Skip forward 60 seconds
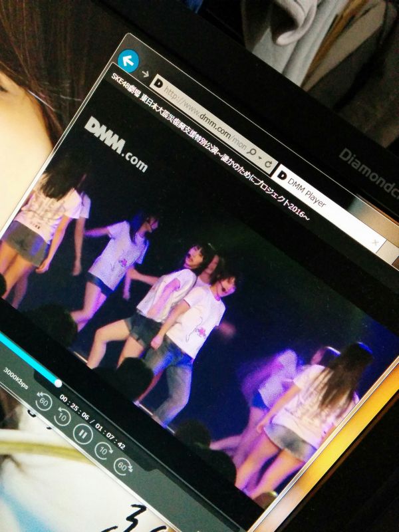This screenshot has width=399, height=532. pos(122,467)
